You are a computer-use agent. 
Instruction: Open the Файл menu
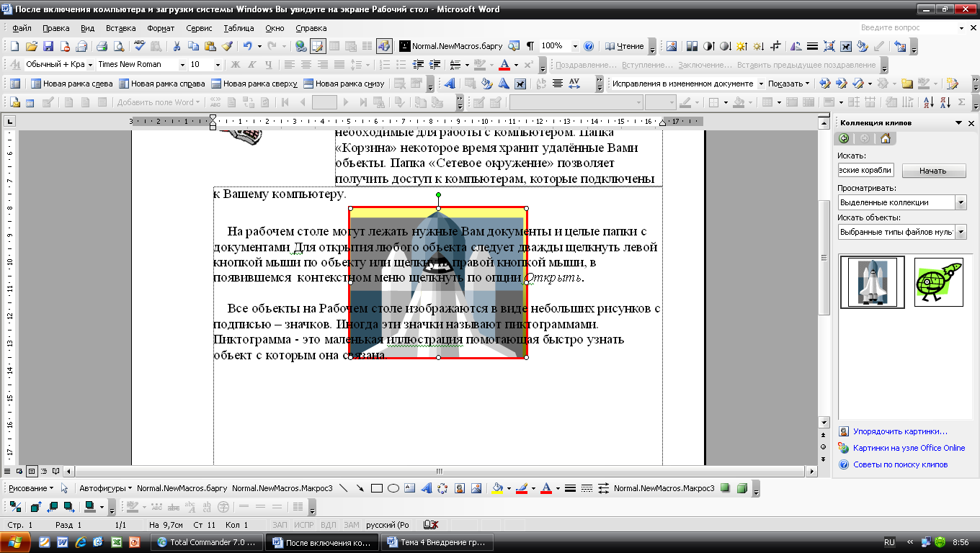(x=22, y=28)
